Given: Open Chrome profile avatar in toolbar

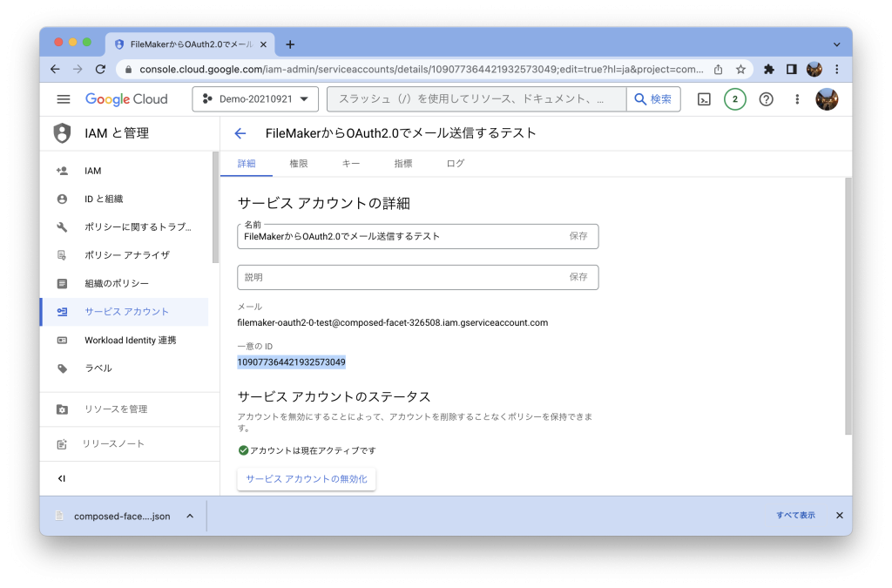Looking at the screenshot, I should tap(814, 70).
